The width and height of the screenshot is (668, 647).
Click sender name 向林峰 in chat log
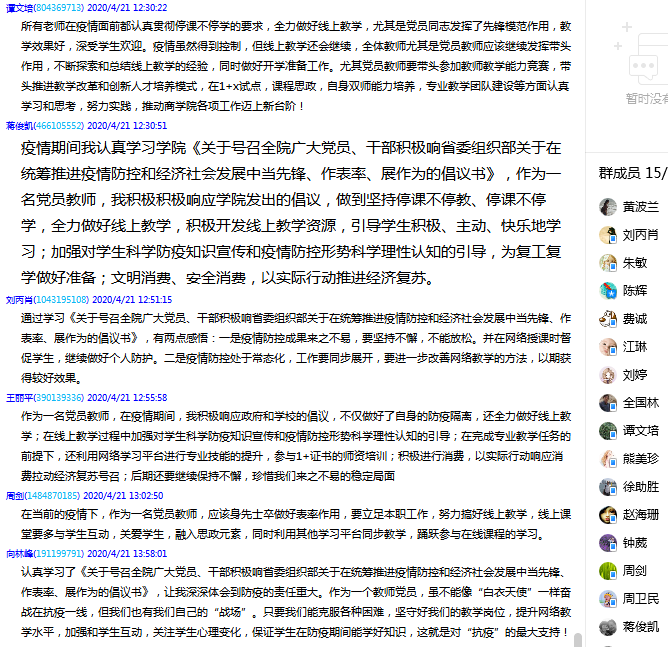(x=20, y=553)
